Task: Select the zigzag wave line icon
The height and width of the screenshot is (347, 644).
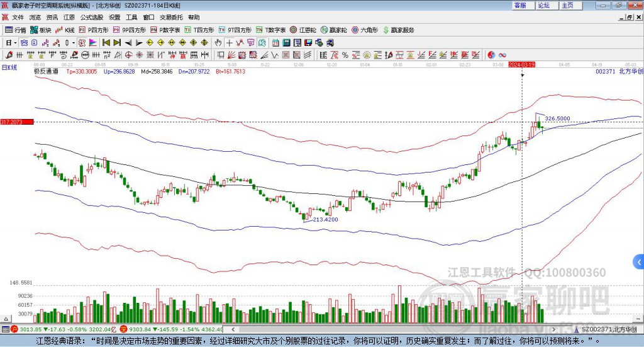Action: (274, 55)
